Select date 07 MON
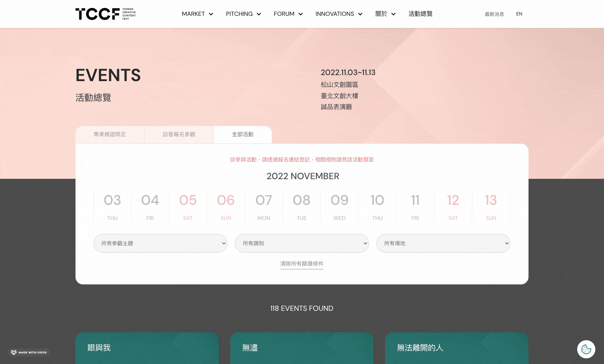 tap(264, 206)
